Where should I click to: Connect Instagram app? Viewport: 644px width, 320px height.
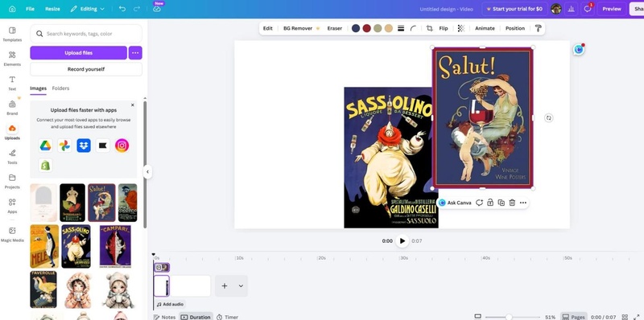[122, 146]
